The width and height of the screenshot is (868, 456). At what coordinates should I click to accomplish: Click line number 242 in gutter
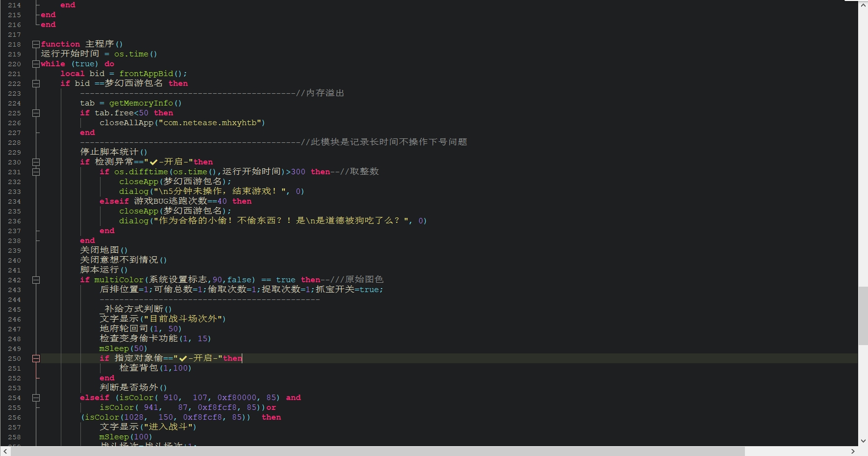(x=14, y=280)
